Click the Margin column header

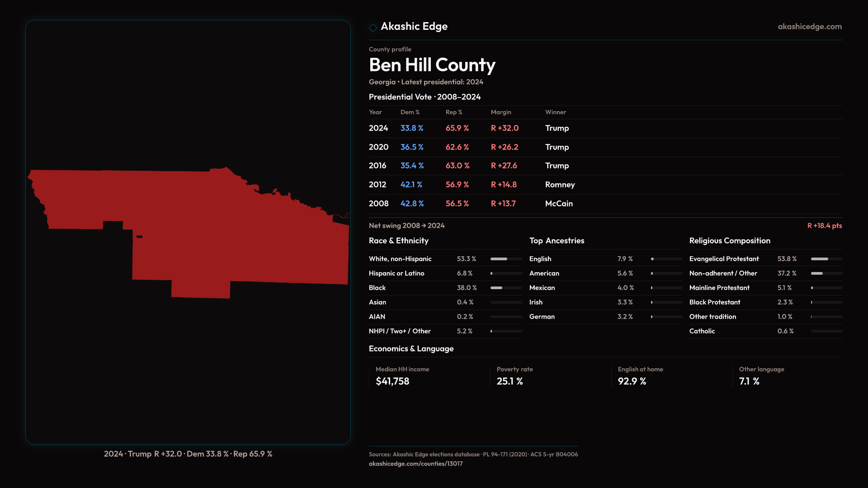pos(501,112)
